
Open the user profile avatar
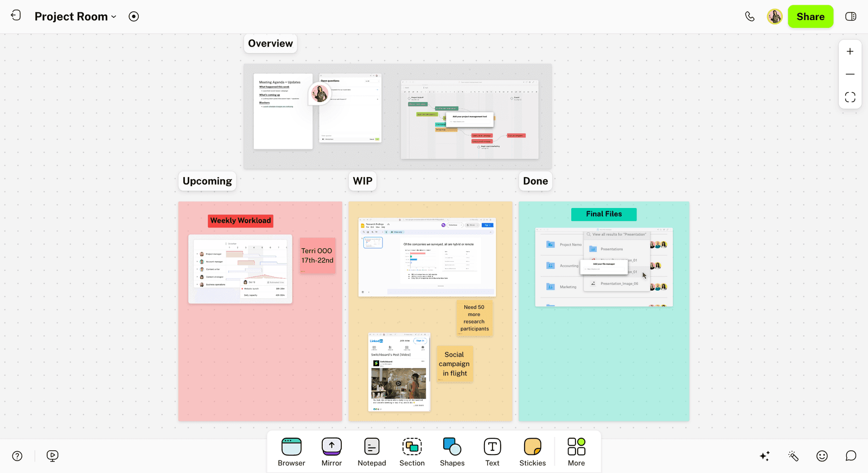point(775,16)
